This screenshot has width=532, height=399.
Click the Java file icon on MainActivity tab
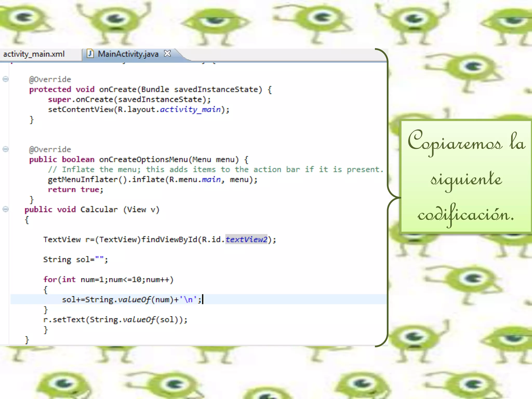pyautogui.click(x=90, y=54)
